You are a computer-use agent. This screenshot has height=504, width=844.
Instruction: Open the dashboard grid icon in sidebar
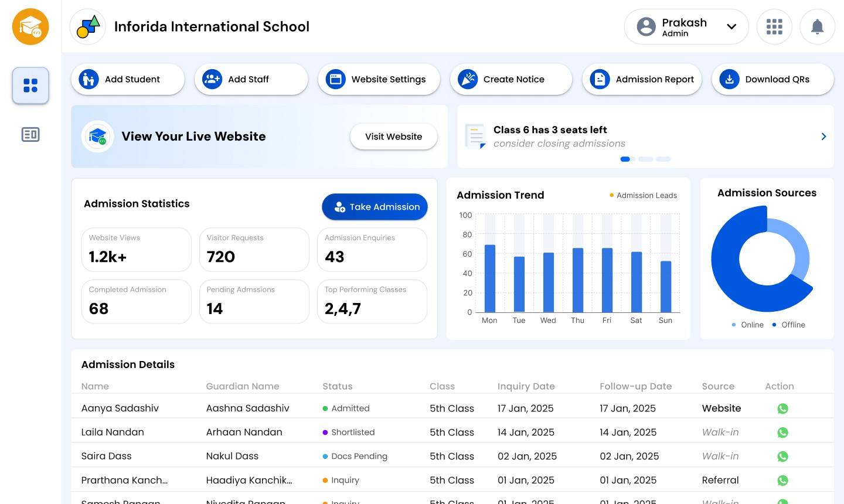tap(30, 86)
